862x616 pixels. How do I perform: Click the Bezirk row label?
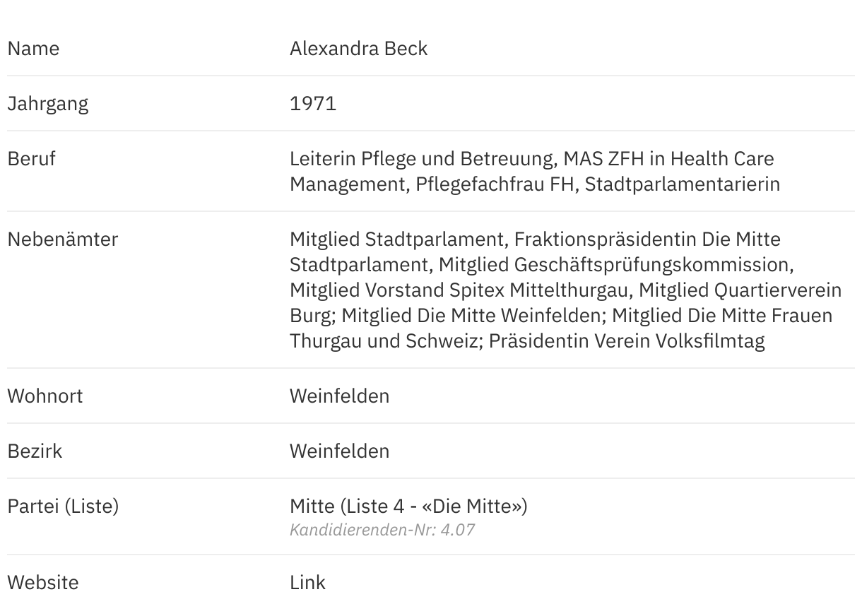point(35,451)
